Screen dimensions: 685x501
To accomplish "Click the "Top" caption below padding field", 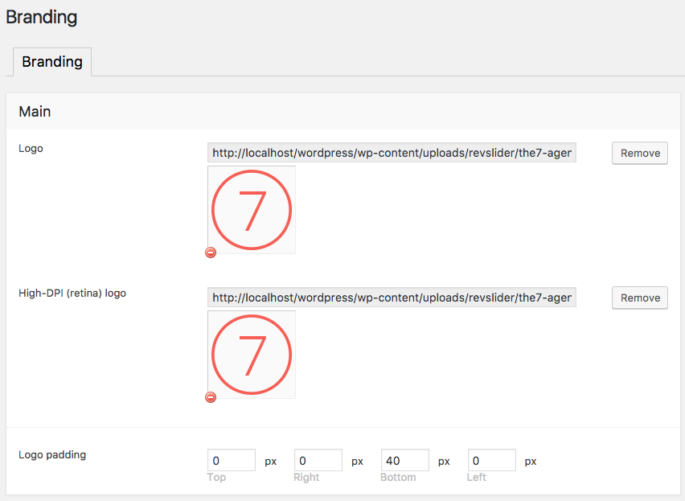I will [217, 478].
